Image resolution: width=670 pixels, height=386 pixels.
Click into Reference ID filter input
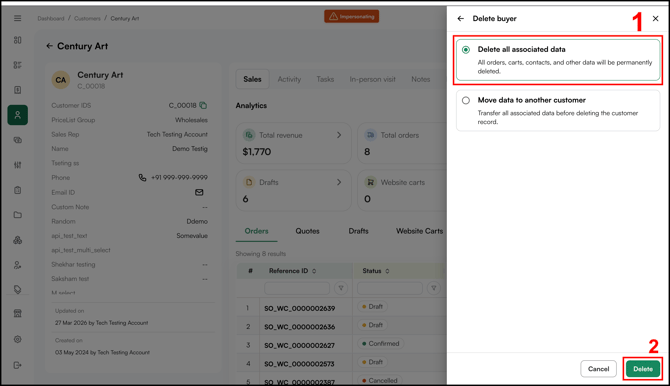(297, 288)
